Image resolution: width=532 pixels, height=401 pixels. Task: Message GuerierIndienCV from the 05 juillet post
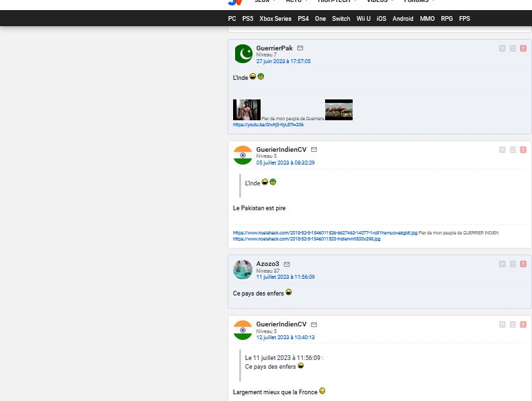pos(314,150)
